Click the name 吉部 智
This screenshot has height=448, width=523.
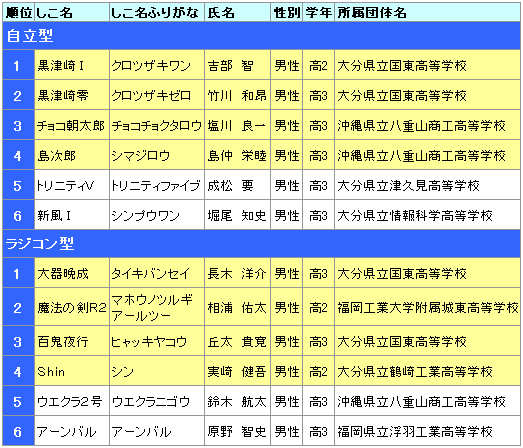(x=230, y=65)
